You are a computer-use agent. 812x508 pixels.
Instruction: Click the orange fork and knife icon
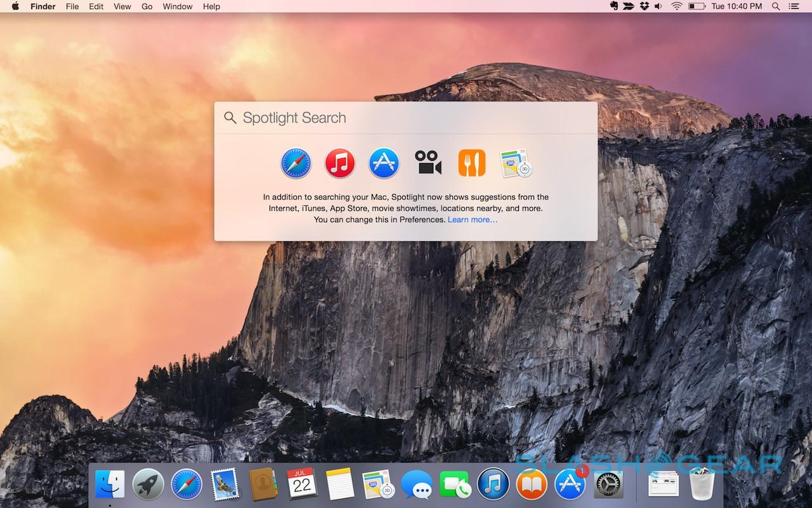point(471,163)
